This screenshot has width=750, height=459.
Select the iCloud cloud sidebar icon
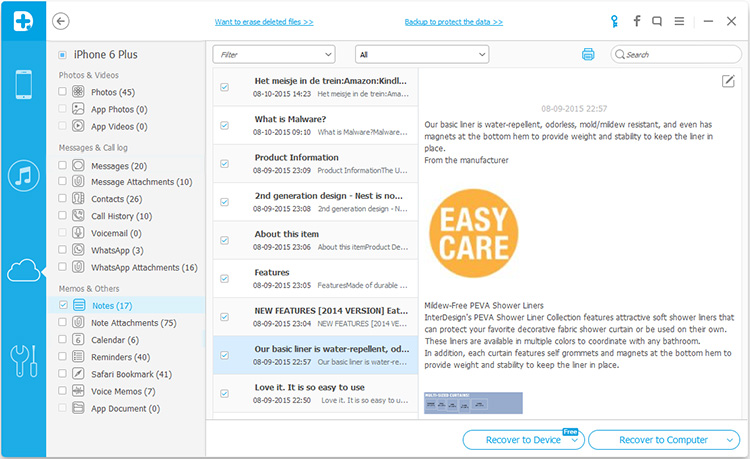coord(23,271)
